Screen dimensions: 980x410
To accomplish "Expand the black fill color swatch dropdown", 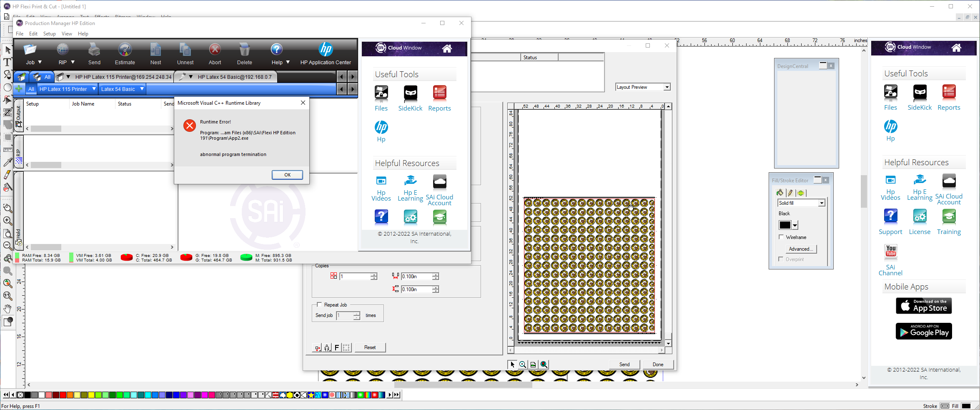I will (x=795, y=225).
